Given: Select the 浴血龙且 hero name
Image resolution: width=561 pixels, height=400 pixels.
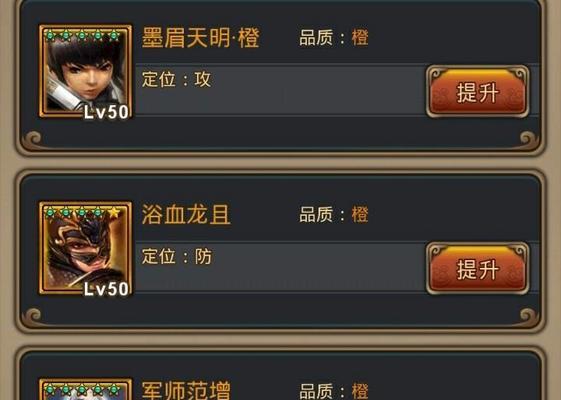Looking at the screenshot, I should (186, 214).
